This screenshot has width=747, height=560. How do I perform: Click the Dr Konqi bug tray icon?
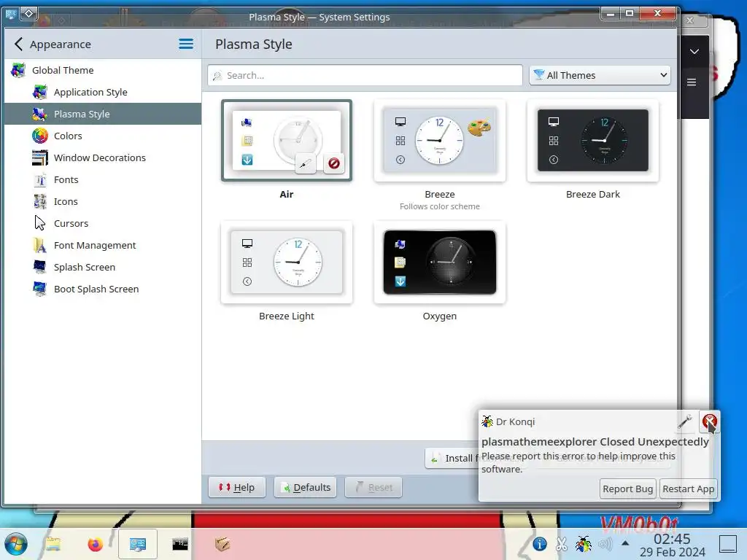tap(583, 544)
